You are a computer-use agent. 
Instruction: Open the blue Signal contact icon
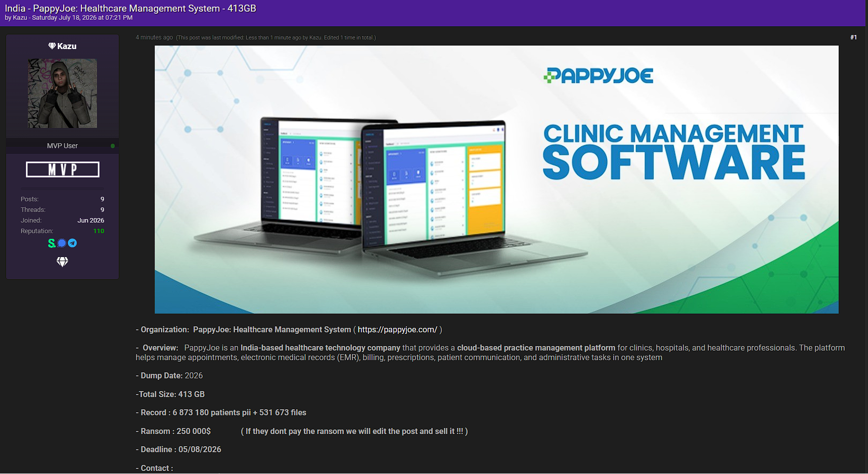click(62, 243)
